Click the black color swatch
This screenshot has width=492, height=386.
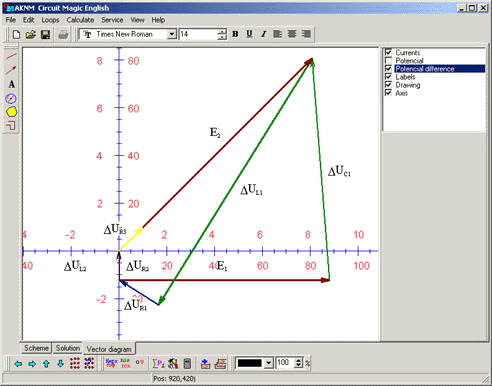249,363
